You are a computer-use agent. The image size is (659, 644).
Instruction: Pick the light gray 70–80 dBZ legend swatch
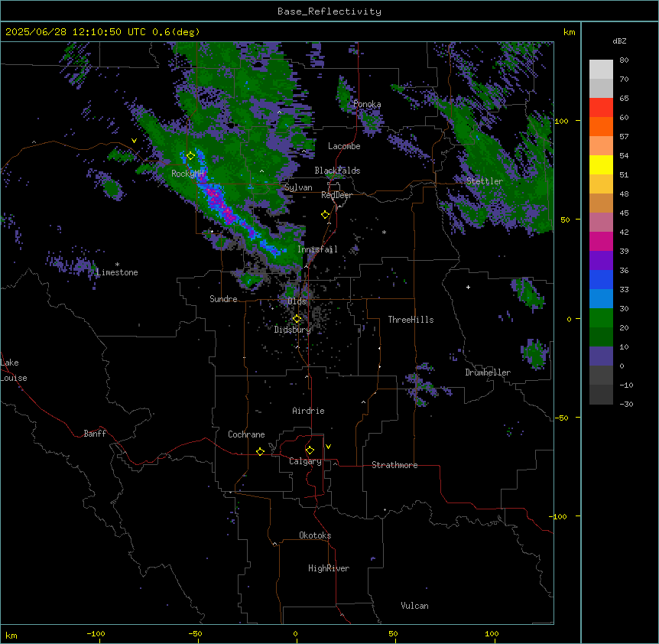(x=601, y=70)
